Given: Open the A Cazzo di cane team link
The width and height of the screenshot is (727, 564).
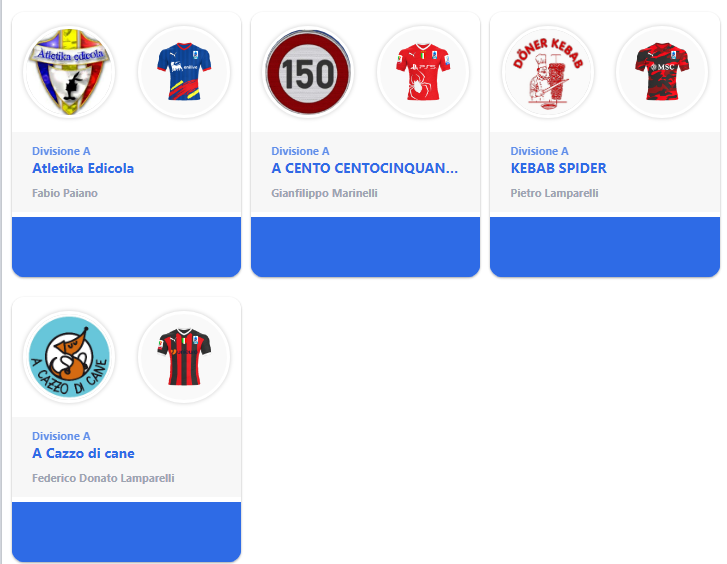Looking at the screenshot, I should 83,453.
